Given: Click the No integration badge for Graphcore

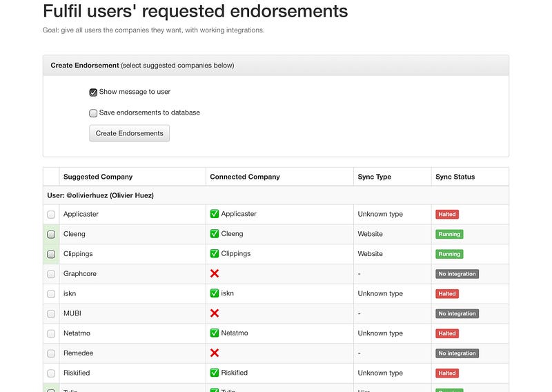Looking at the screenshot, I should pyautogui.click(x=457, y=274).
